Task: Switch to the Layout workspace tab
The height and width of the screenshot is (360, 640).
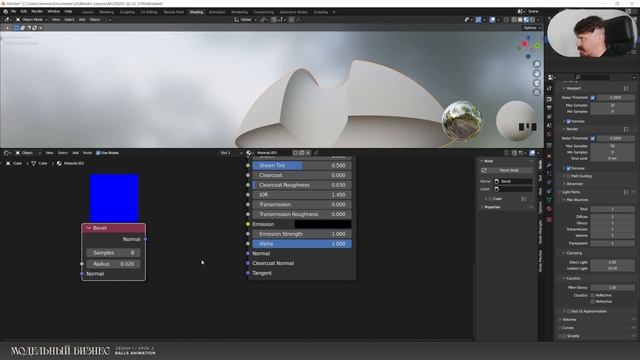Action: pos(87,12)
